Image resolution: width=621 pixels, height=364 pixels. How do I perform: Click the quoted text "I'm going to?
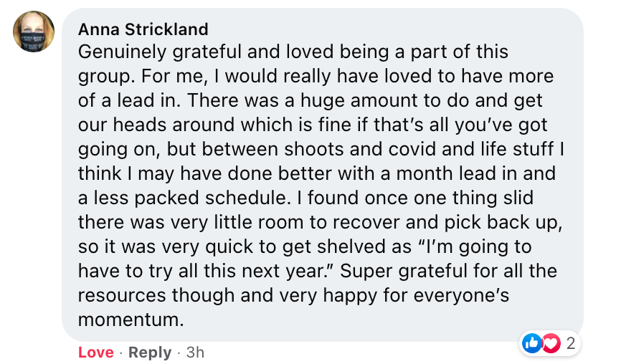[475, 247]
